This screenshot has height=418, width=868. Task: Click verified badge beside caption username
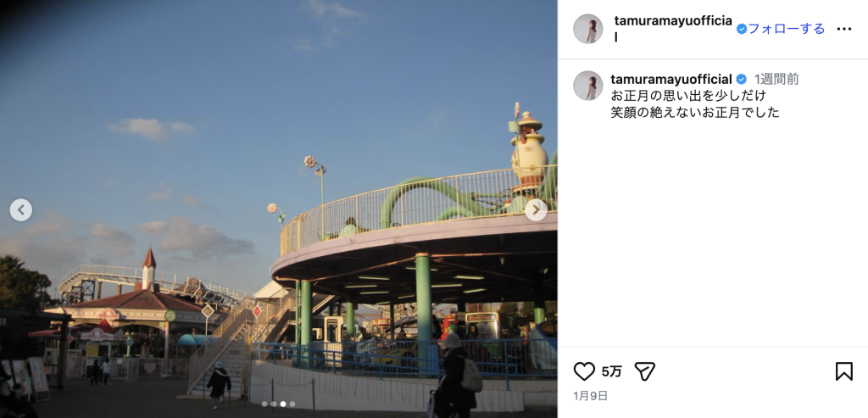[741, 79]
